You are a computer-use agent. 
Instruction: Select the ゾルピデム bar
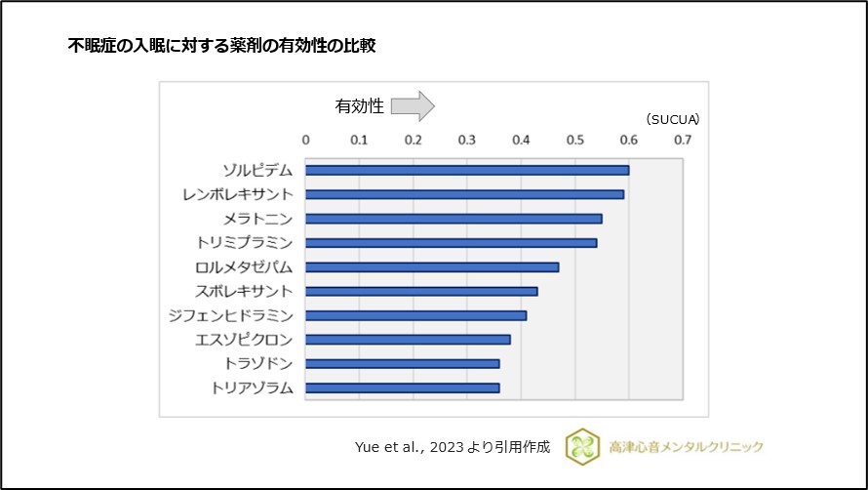(x=467, y=170)
